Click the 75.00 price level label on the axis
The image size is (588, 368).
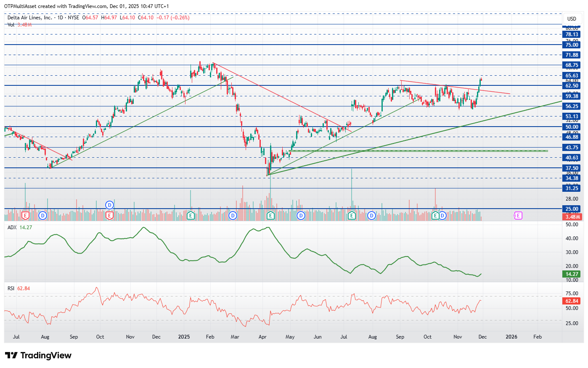click(x=572, y=45)
